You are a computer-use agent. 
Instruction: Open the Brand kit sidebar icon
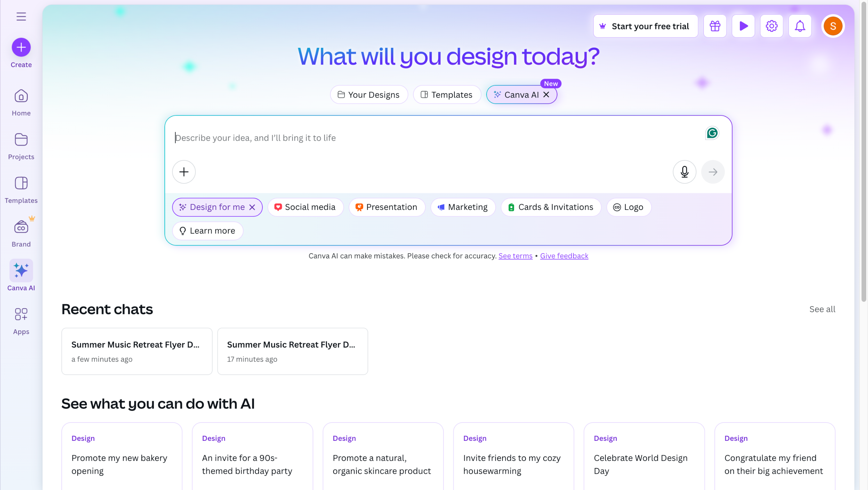(21, 228)
